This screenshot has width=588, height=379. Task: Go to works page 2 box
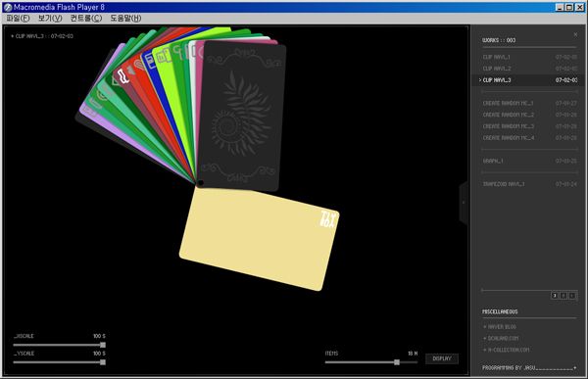(x=563, y=296)
